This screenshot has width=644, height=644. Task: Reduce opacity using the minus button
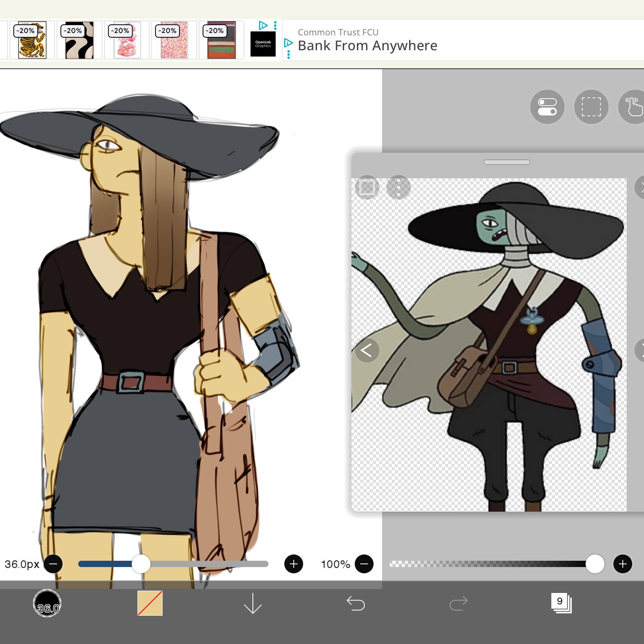pyautogui.click(x=364, y=564)
